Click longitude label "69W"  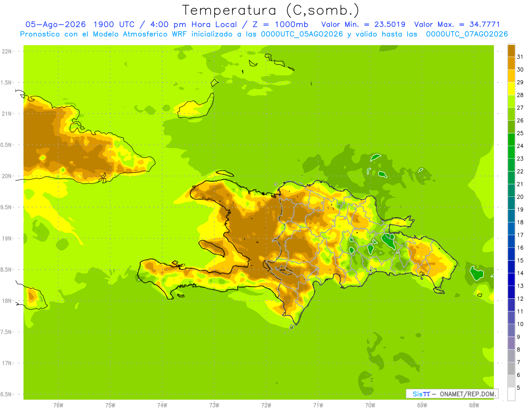[x=422, y=405]
